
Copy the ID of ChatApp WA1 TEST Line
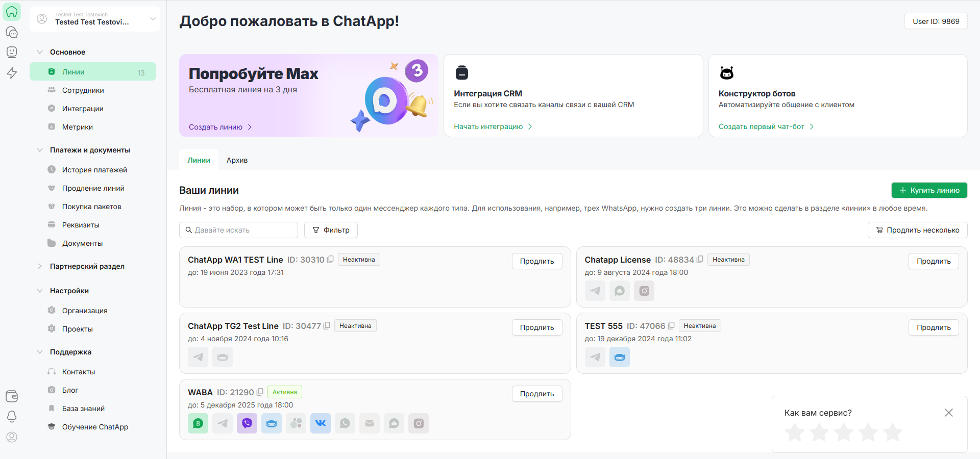point(330,260)
